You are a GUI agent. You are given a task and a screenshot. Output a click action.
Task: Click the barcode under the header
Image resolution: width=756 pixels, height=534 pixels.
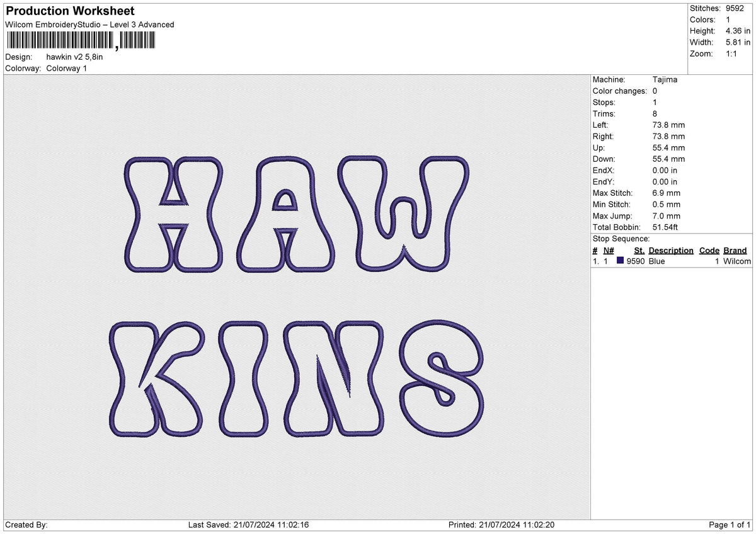coord(80,41)
